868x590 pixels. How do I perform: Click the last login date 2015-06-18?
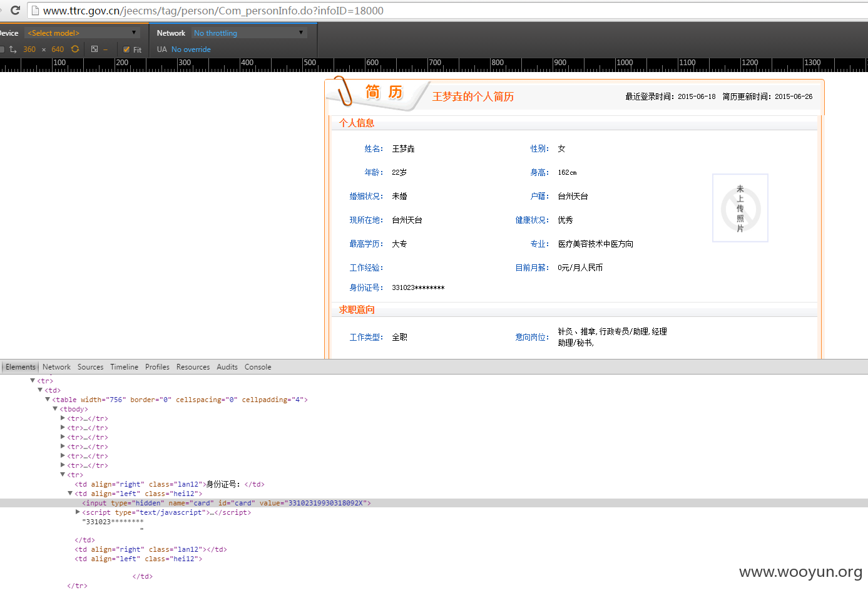(697, 96)
